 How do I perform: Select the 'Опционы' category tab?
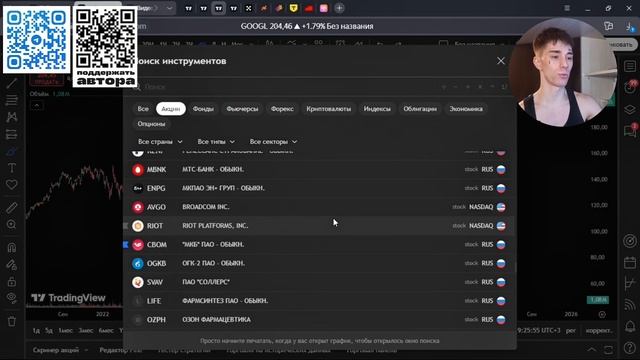click(x=151, y=124)
